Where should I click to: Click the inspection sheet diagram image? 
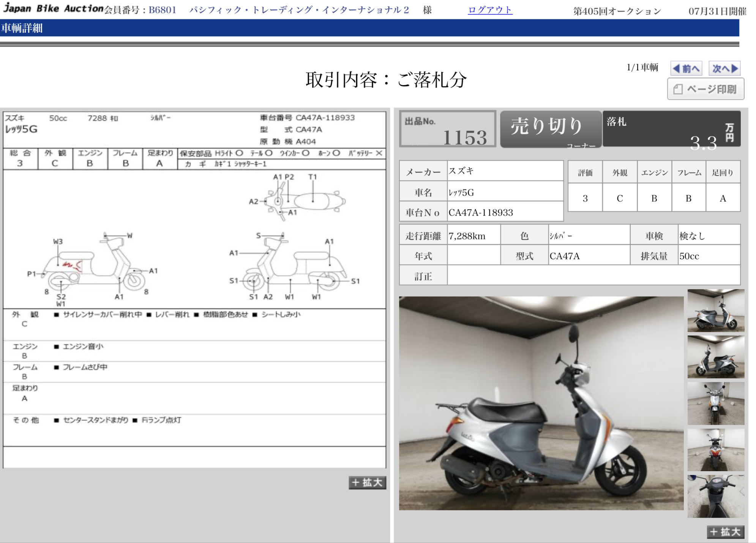point(194,290)
